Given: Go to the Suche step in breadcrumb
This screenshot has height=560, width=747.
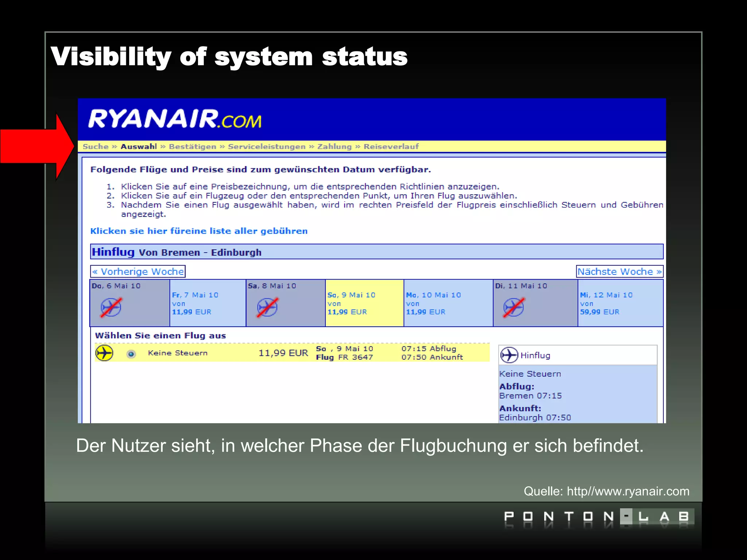Looking at the screenshot, I should tap(96, 147).
